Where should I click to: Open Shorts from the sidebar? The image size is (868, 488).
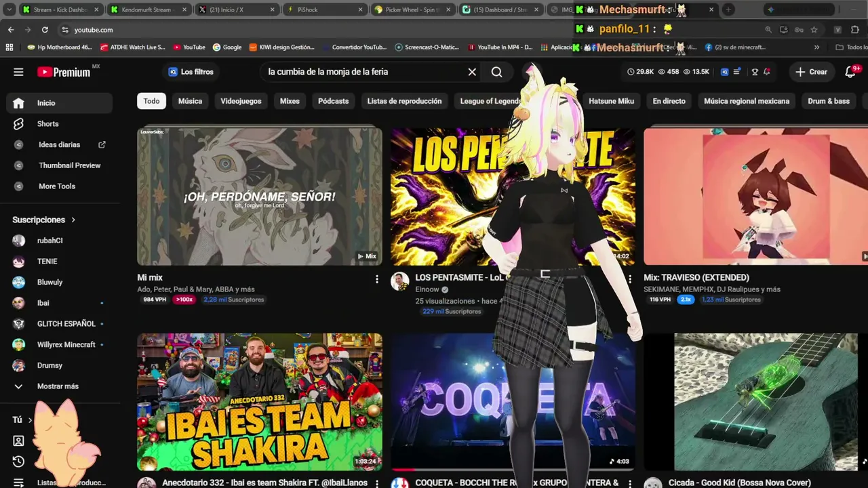pos(59,124)
